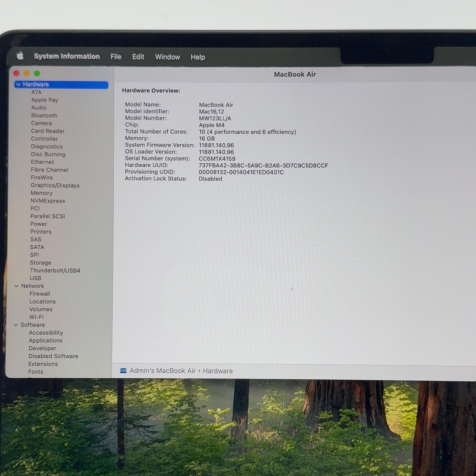Screen dimensions: 476x476
Task: Select the Hardware category row
Action: click(x=61, y=85)
